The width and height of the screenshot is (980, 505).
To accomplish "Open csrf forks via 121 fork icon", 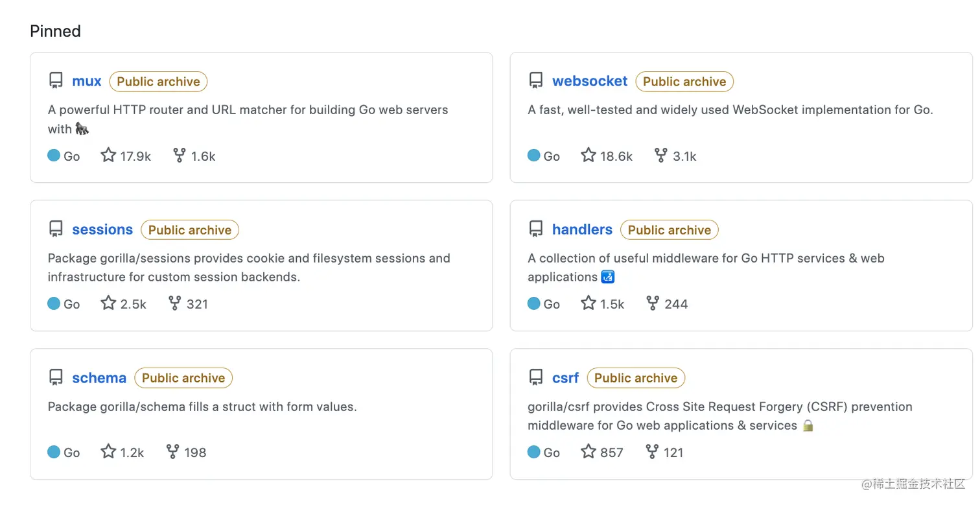I will (652, 452).
